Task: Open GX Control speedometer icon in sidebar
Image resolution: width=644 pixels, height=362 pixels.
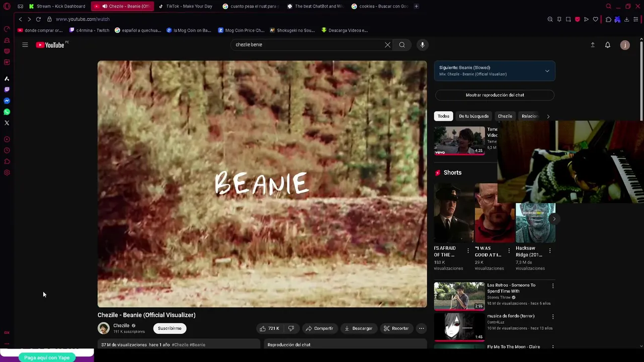Action: [7, 29]
